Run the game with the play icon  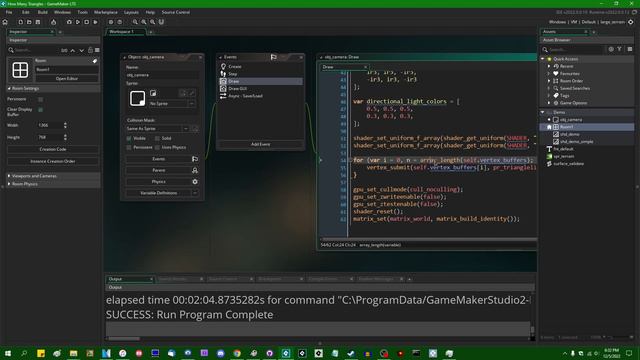coord(78,22)
